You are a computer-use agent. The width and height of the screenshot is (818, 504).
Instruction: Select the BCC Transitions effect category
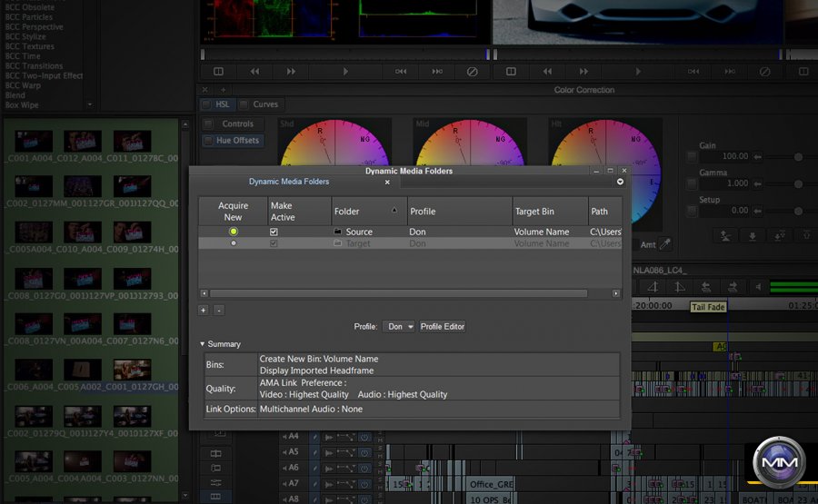click(x=35, y=66)
